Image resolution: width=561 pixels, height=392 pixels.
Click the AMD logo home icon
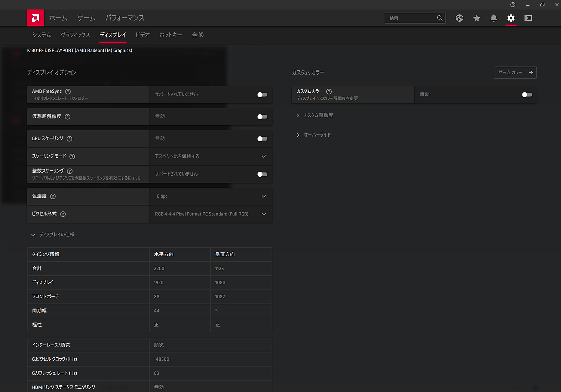click(36, 18)
